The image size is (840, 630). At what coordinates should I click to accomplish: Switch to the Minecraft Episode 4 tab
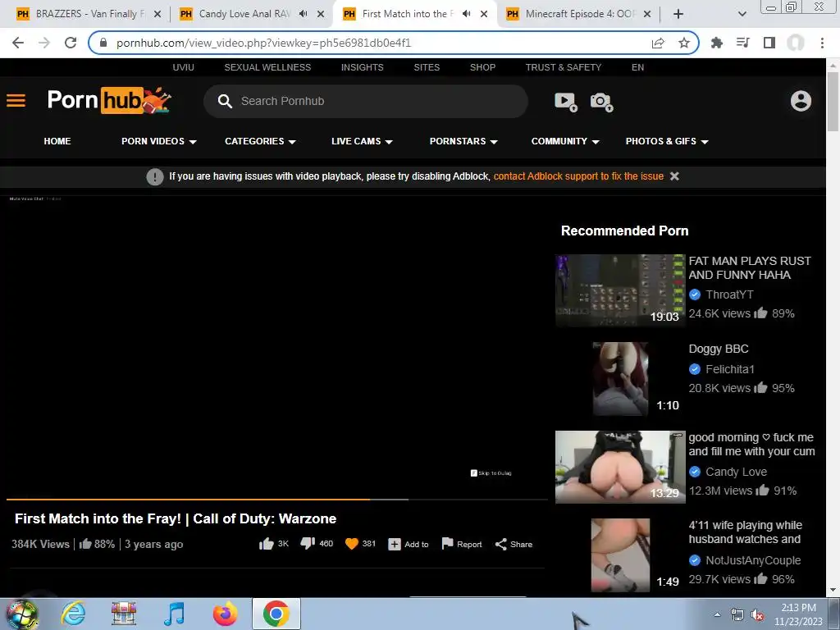[578, 14]
